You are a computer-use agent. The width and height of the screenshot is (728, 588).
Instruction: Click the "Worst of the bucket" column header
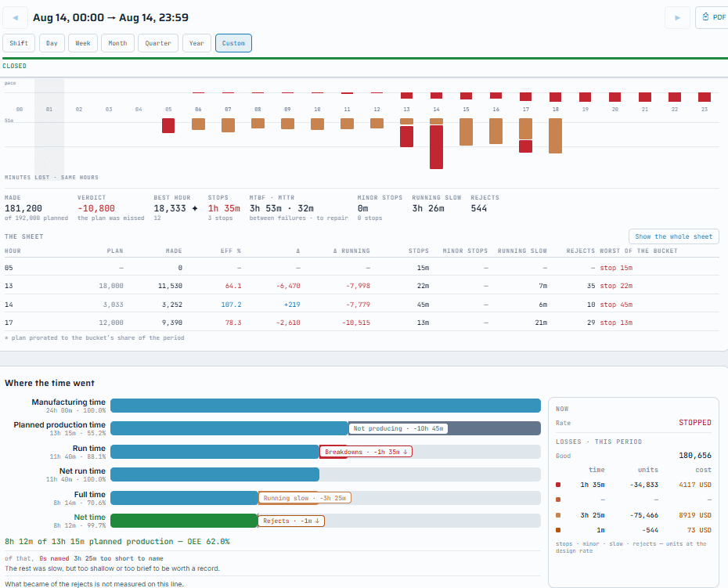pos(639,251)
